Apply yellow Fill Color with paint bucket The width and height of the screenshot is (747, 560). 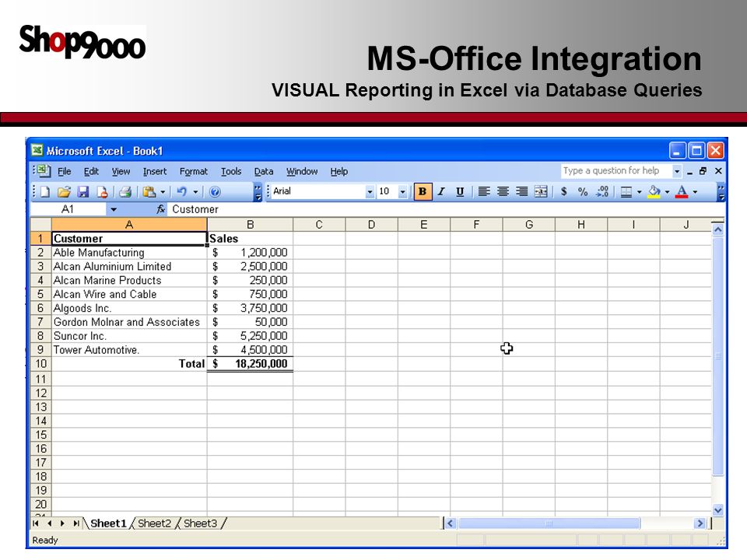click(654, 192)
